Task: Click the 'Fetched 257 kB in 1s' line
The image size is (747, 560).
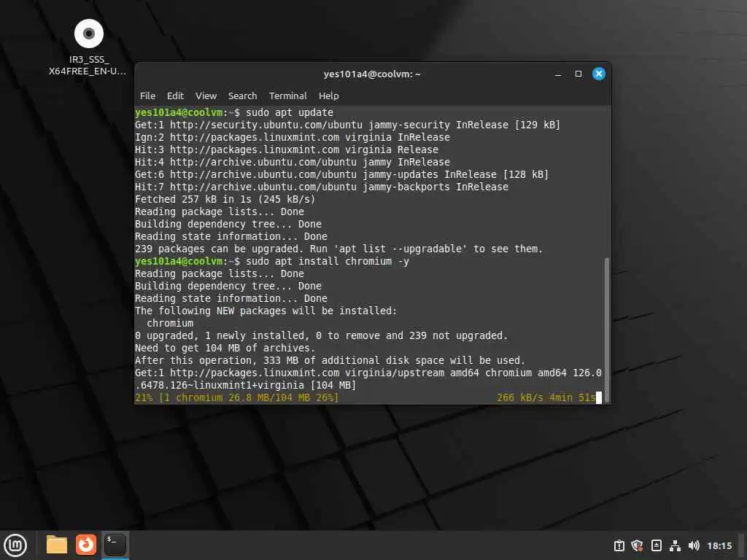Action: (x=225, y=199)
